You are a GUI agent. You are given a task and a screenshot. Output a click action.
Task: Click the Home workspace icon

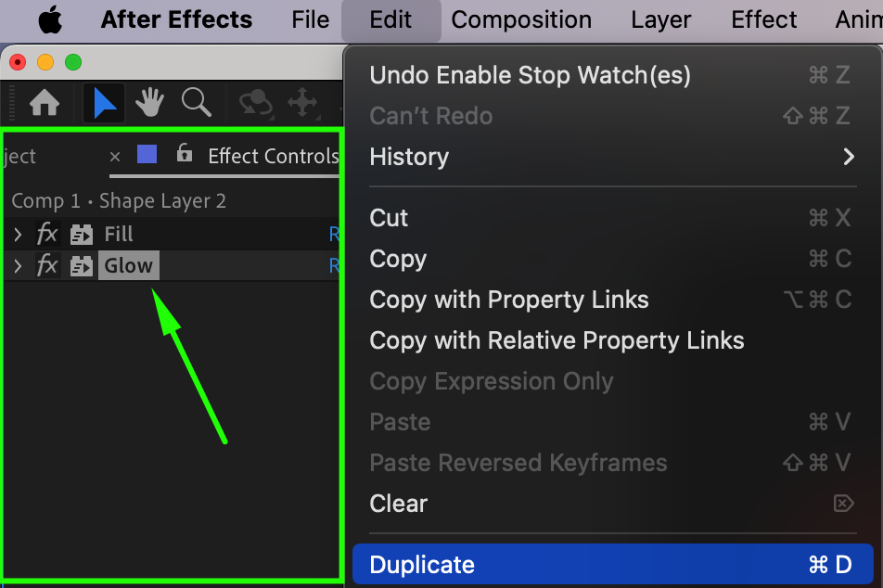pos(45,103)
